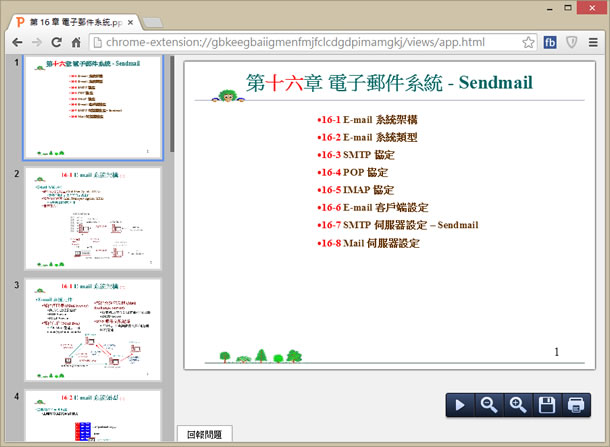Open the fb extension icon
The height and width of the screenshot is (447, 610).
pos(550,42)
